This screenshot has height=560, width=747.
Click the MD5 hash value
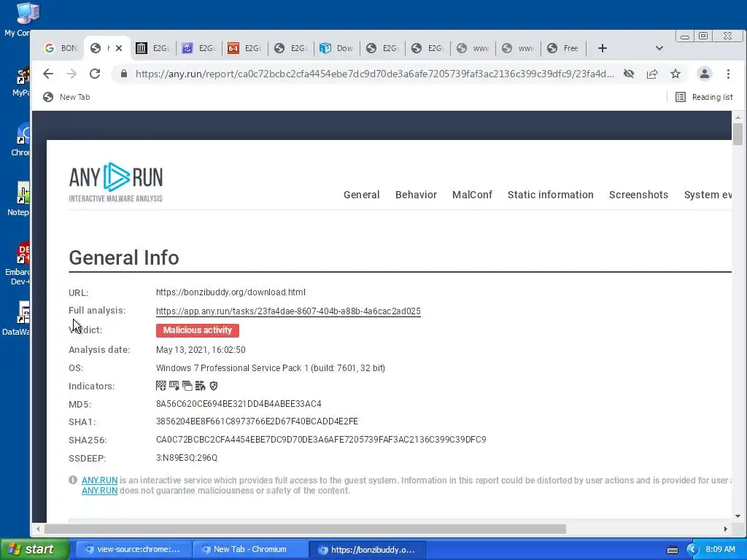click(x=239, y=404)
